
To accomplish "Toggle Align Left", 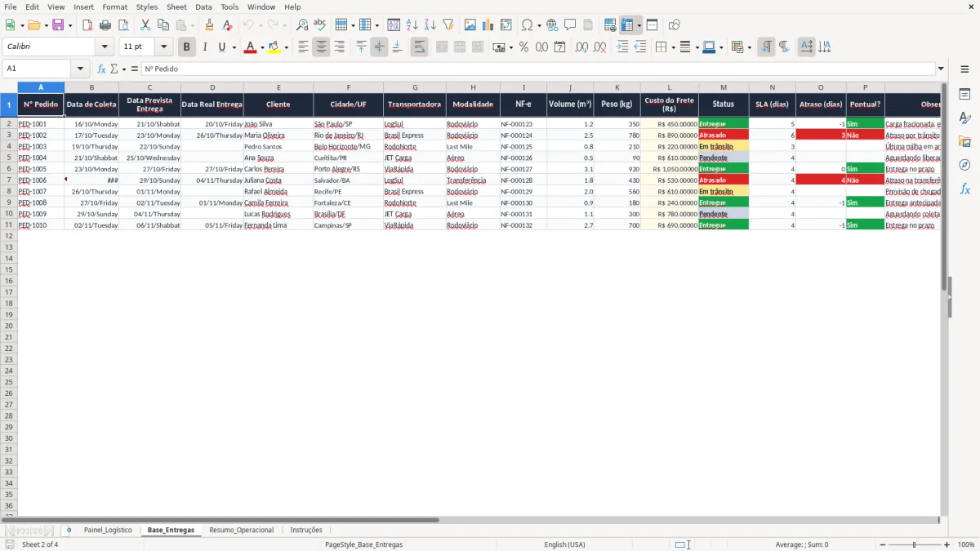I will click(x=303, y=47).
